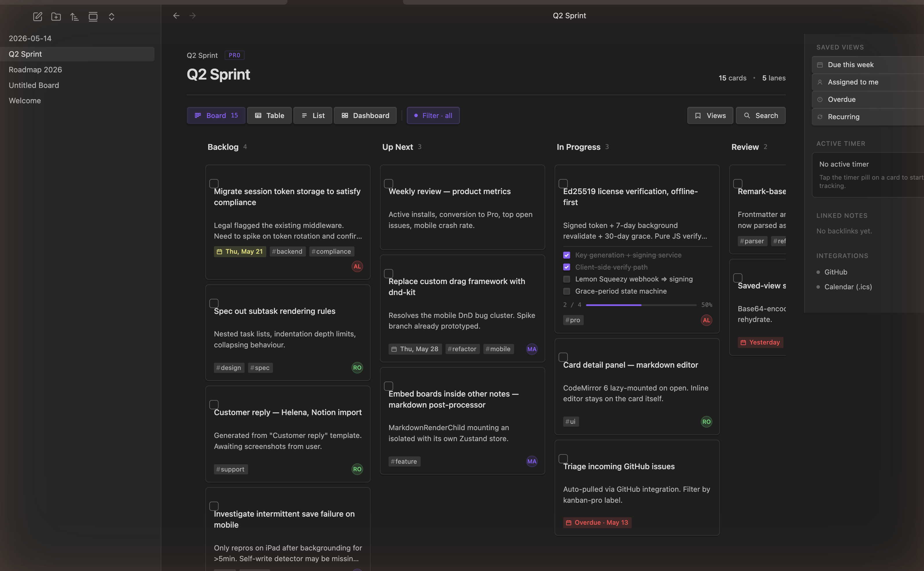Check the Investigate intermittent save failure card
The image size is (924, 571).
pyautogui.click(x=214, y=506)
